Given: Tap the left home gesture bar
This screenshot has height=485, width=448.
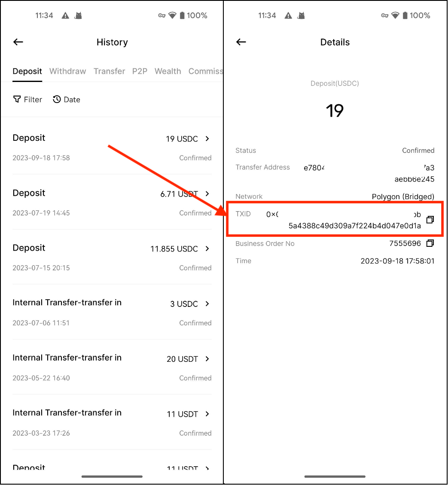Looking at the screenshot, I should click(x=112, y=476).
